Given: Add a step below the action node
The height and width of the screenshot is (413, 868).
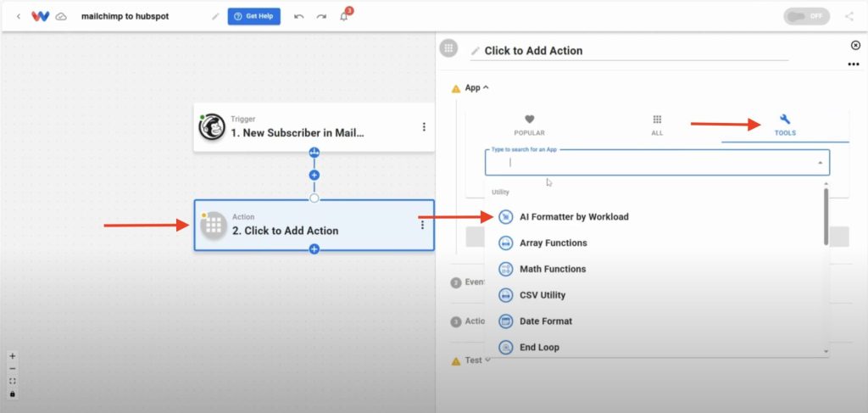Looking at the screenshot, I should pos(314,249).
